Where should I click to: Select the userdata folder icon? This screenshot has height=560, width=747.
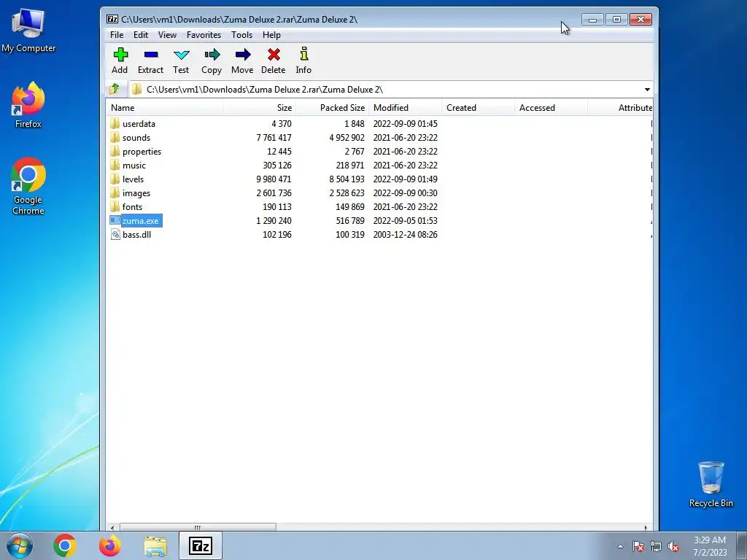click(115, 123)
